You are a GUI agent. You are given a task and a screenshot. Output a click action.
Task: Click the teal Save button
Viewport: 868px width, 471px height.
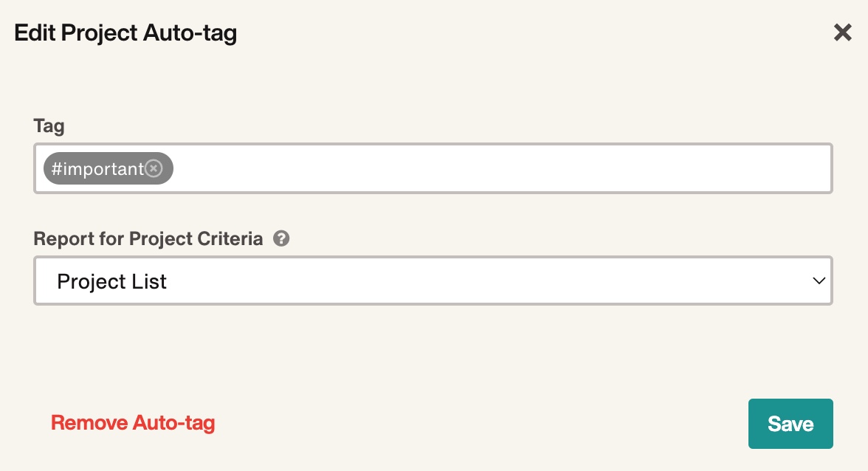tap(790, 424)
